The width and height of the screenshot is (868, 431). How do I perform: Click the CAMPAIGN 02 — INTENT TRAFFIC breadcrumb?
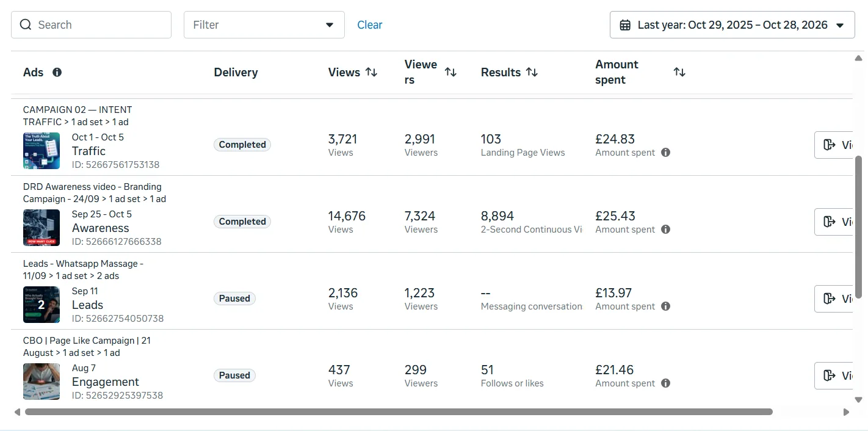click(x=78, y=116)
